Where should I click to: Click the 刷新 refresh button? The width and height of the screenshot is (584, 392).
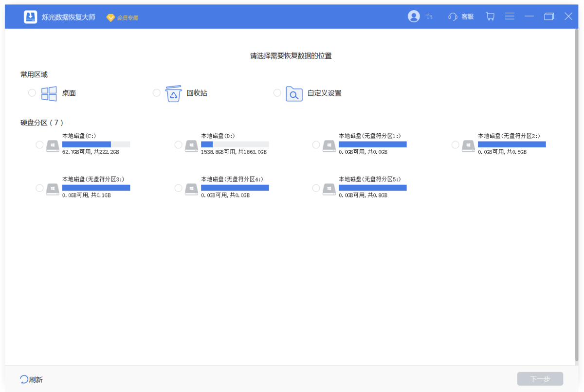(31, 378)
